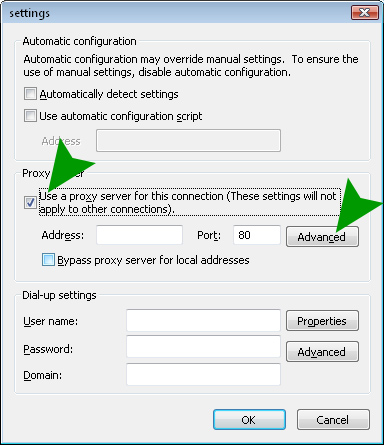Dismiss the dialog with Cancel
384x445 pixels.
pyautogui.click(x=333, y=420)
